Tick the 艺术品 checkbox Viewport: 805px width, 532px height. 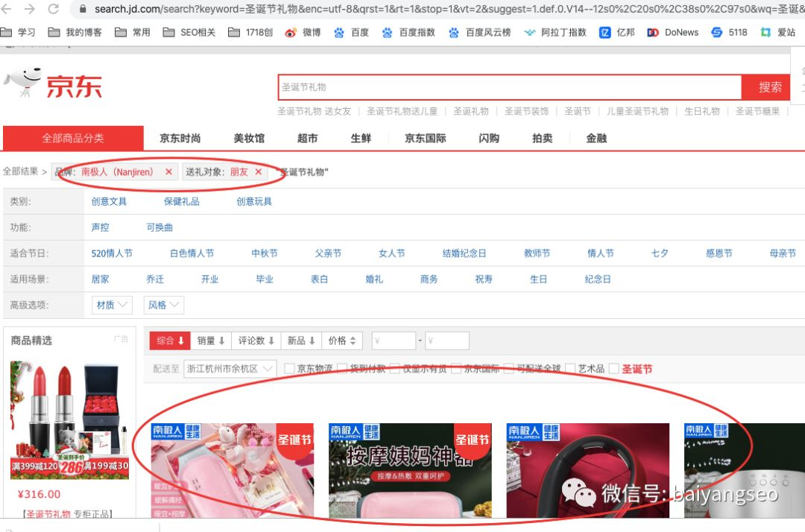click(570, 368)
